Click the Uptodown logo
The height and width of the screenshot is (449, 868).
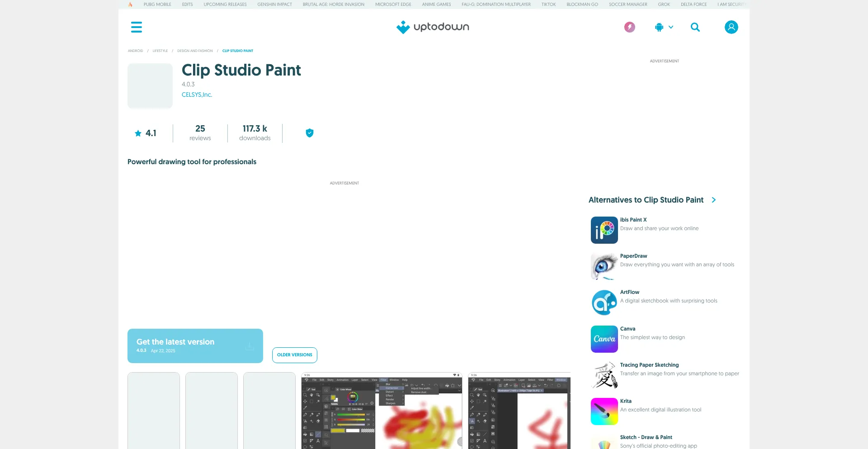(x=433, y=27)
